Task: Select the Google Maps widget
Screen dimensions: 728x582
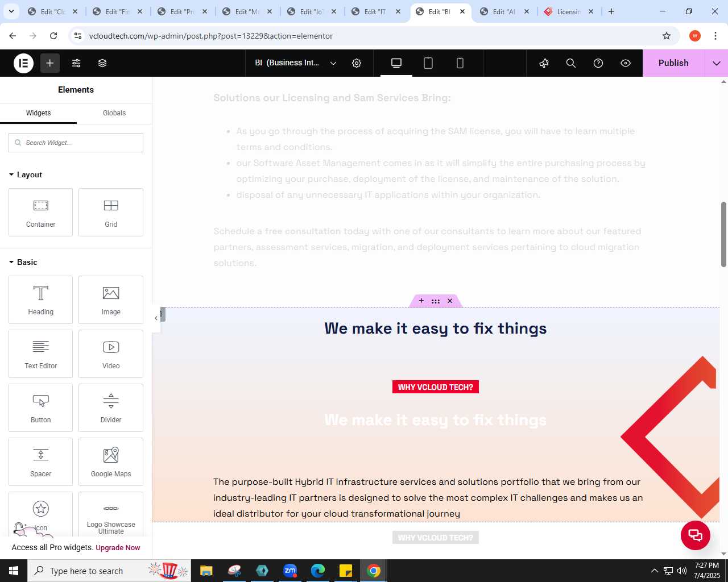Action: point(111,462)
